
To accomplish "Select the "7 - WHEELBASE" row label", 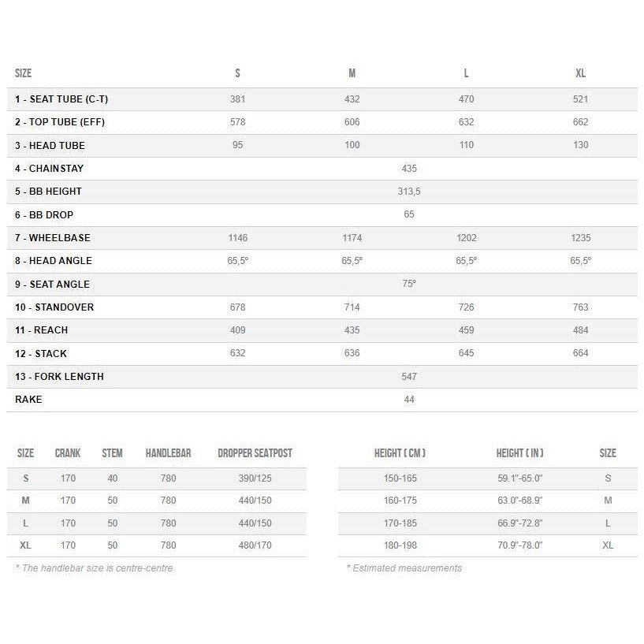I will tap(52, 238).
